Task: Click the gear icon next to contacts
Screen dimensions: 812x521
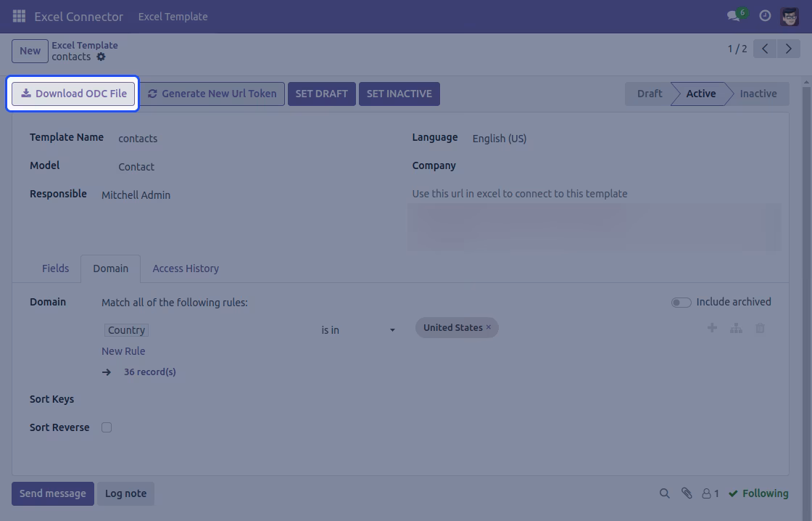Action: click(101, 57)
